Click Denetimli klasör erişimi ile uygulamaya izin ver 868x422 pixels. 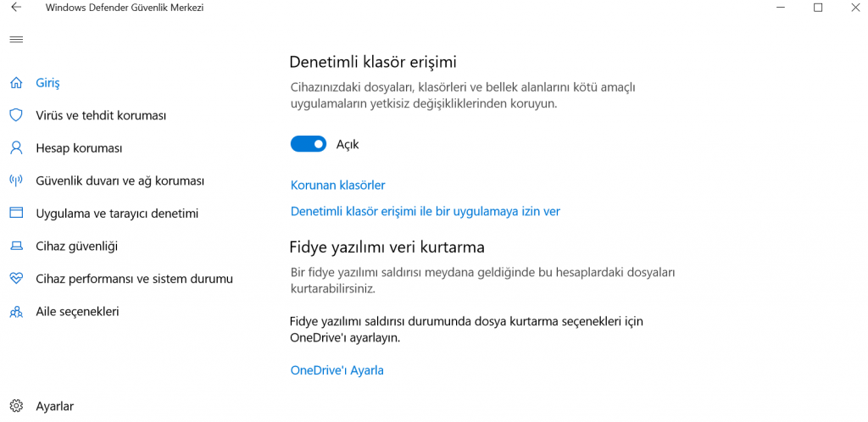point(425,211)
